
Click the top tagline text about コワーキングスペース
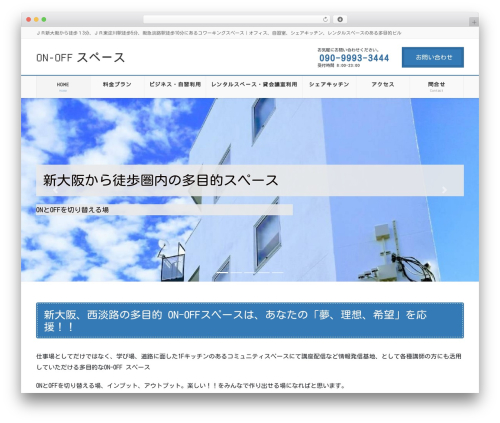click(x=219, y=33)
